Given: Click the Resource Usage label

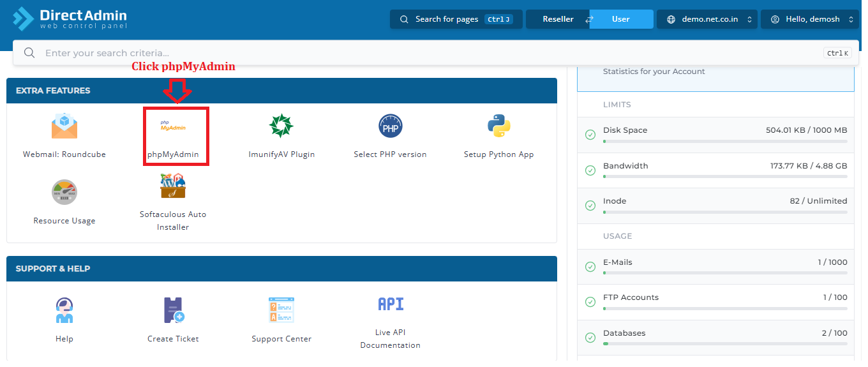Looking at the screenshot, I should click(x=64, y=221).
